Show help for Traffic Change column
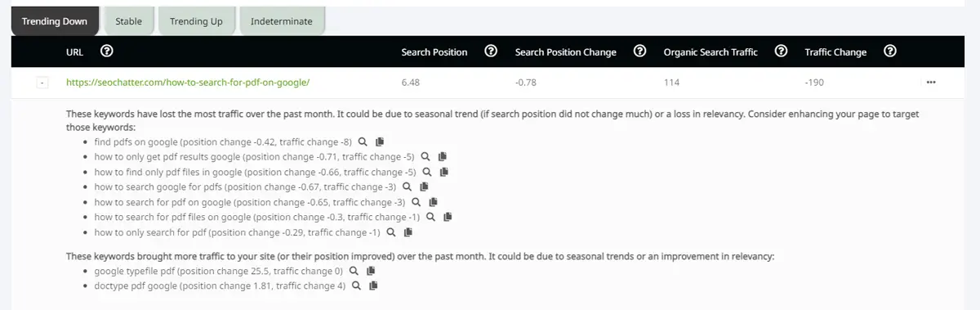Viewport: 980px width, 310px height. [890, 52]
